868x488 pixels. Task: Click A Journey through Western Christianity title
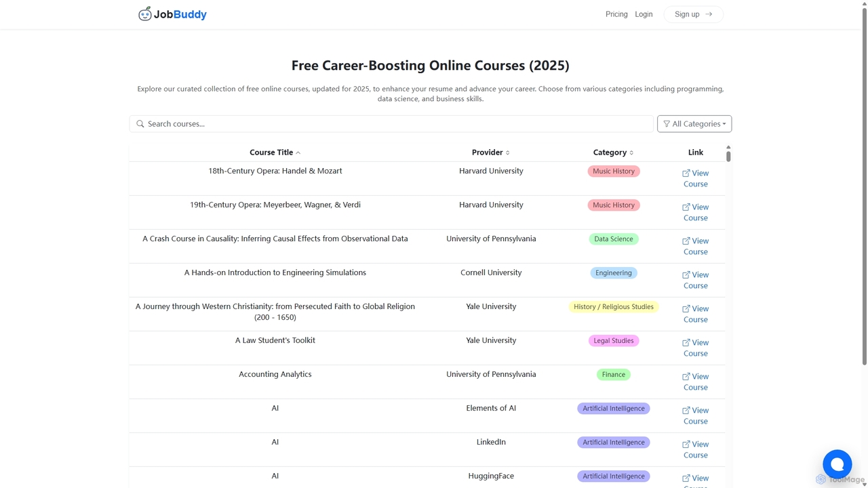click(275, 312)
